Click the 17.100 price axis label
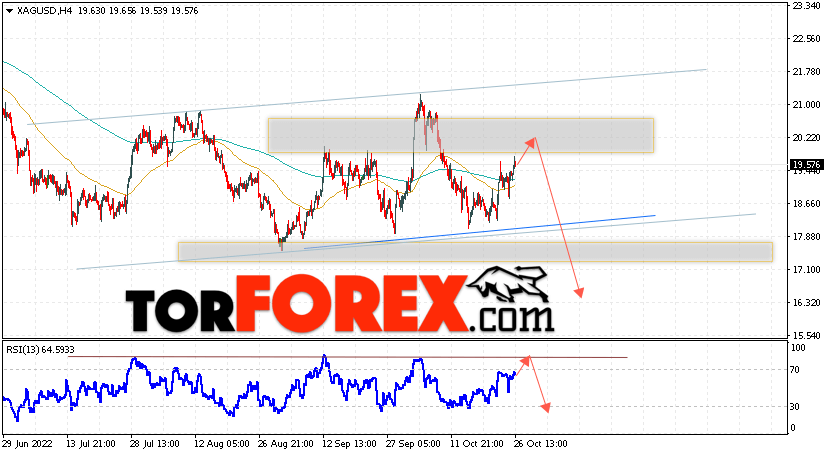828x455 pixels. [806, 270]
